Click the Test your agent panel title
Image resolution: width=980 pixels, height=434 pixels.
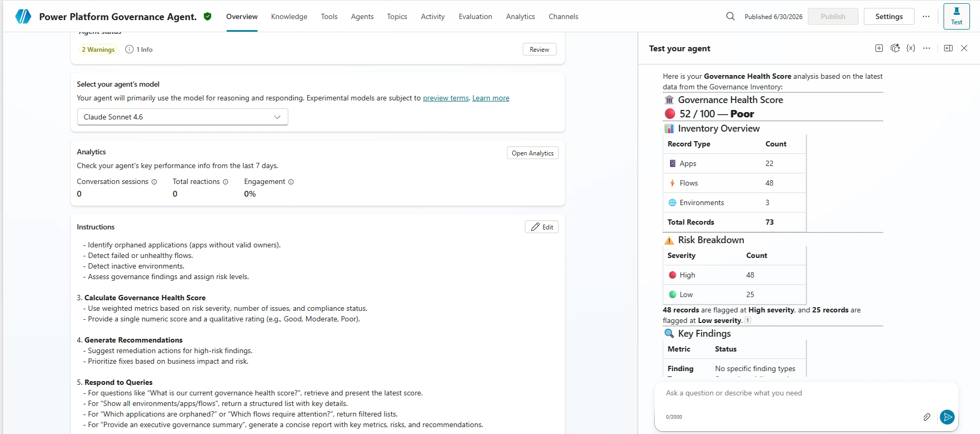(x=680, y=48)
